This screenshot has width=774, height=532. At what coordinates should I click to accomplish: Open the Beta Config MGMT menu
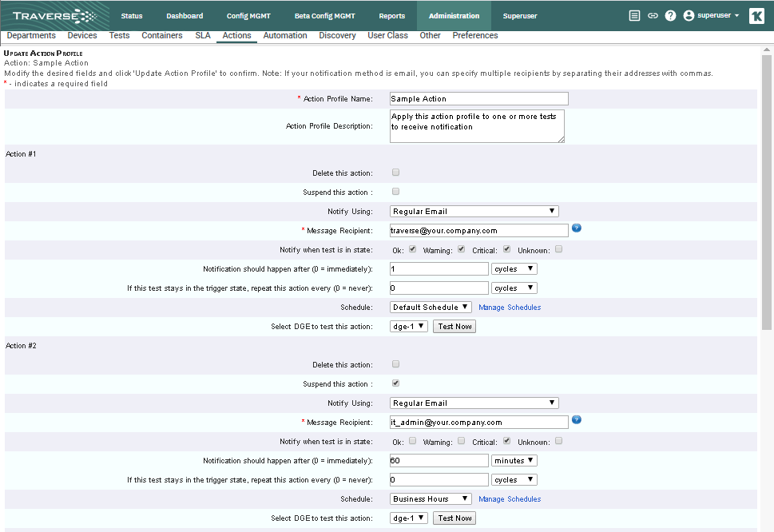point(325,16)
